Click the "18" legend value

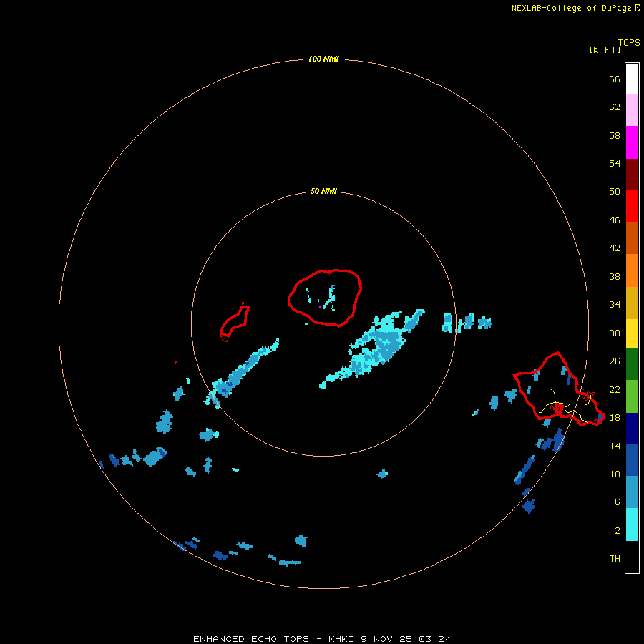615,418
